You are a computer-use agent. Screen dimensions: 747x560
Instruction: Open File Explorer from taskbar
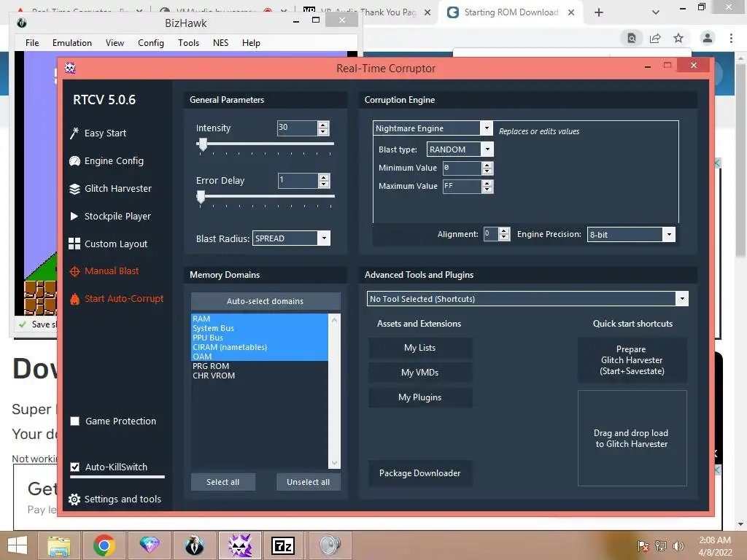[59, 545]
